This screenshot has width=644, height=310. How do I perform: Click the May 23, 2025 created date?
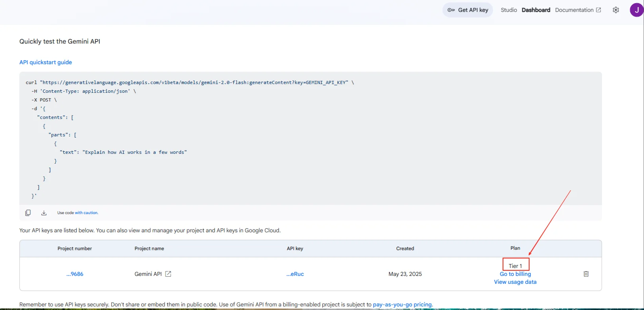405,274
